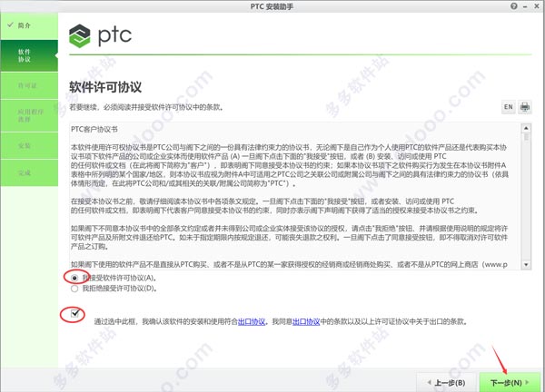This screenshot has width=545, height=392.
Task: Switch agreement language with EN button
Action: [x=508, y=107]
